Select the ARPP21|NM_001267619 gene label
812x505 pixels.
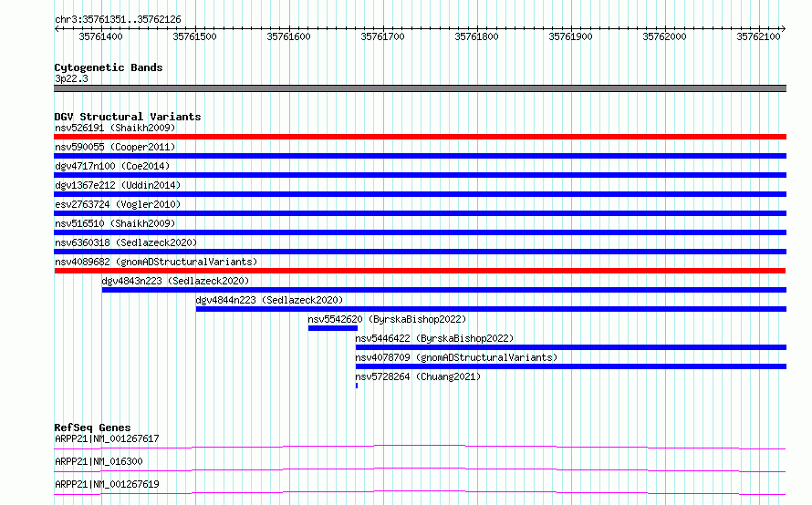[107, 484]
